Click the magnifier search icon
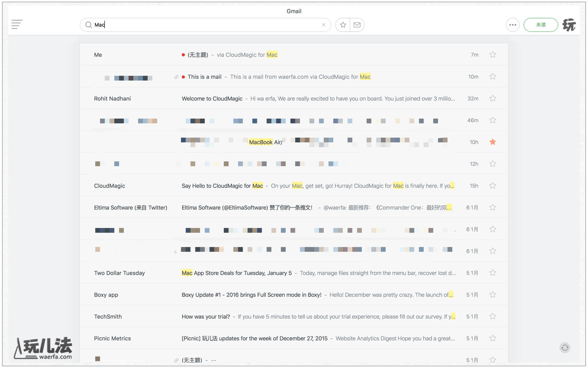 [89, 25]
